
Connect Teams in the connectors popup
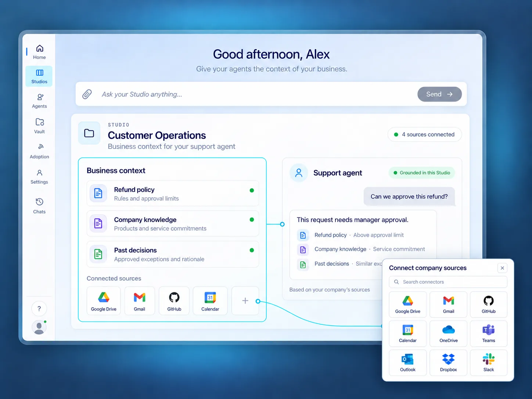tap(489, 334)
